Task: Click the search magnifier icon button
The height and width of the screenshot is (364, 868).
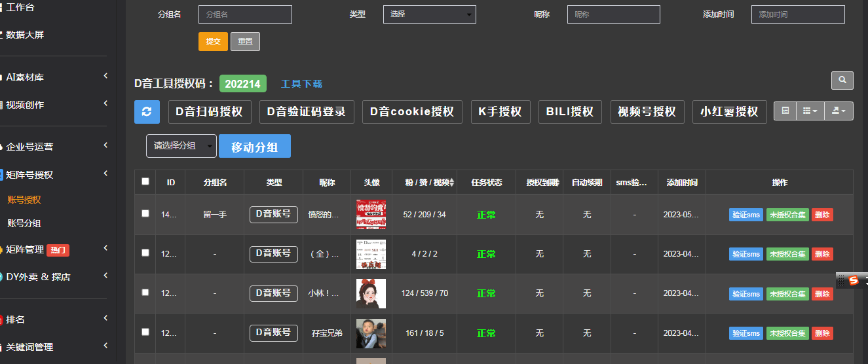Action: (842, 81)
